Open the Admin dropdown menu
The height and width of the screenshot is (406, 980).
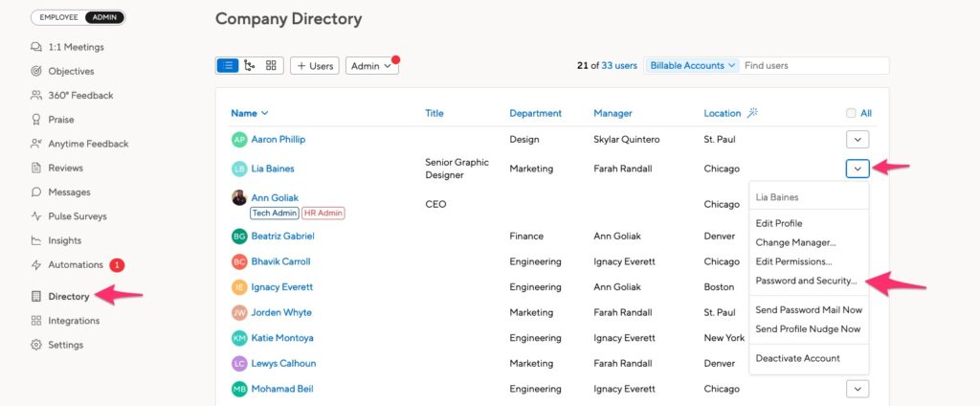372,66
